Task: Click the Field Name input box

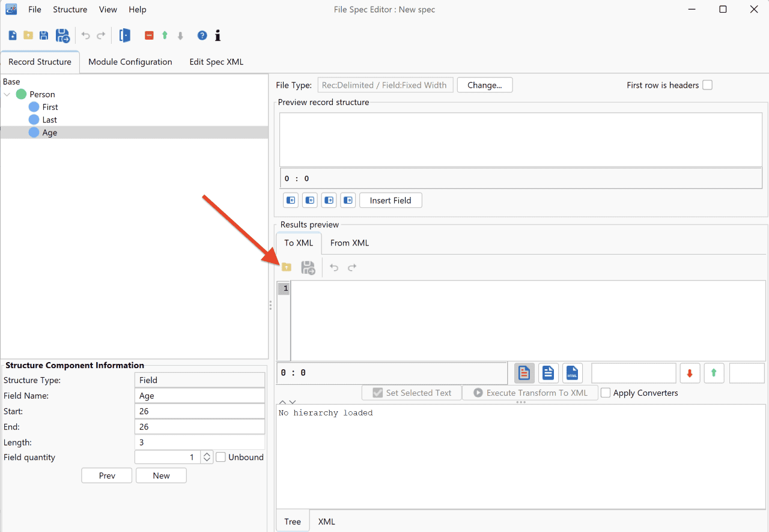Action: coord(200,396)
